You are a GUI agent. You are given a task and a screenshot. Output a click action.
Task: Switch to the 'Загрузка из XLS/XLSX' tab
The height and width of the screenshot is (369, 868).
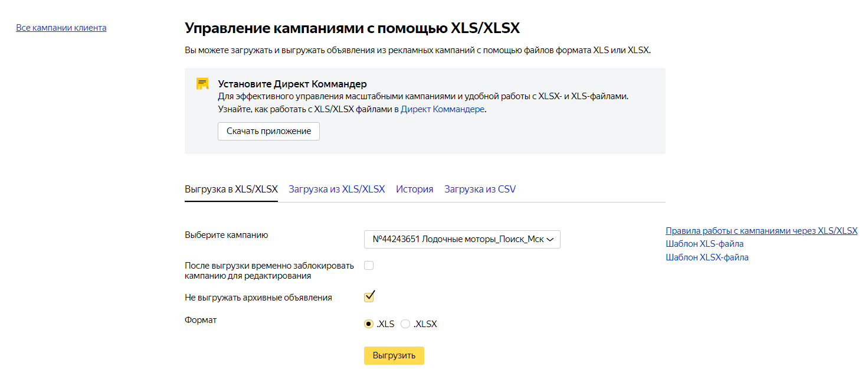336,190
